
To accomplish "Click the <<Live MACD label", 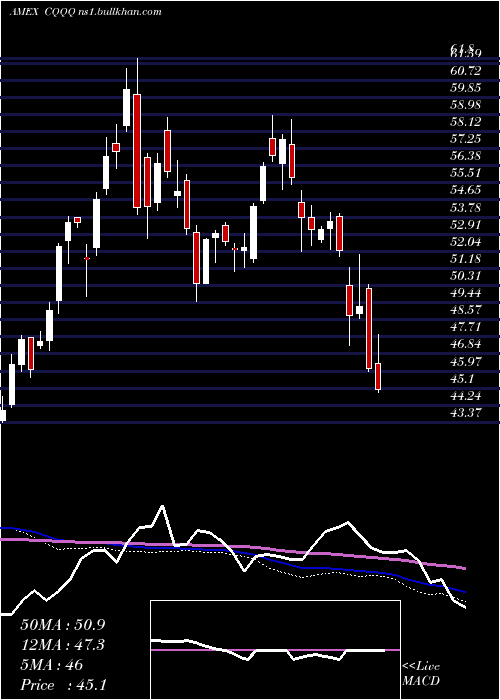I will tap(421, 674).
